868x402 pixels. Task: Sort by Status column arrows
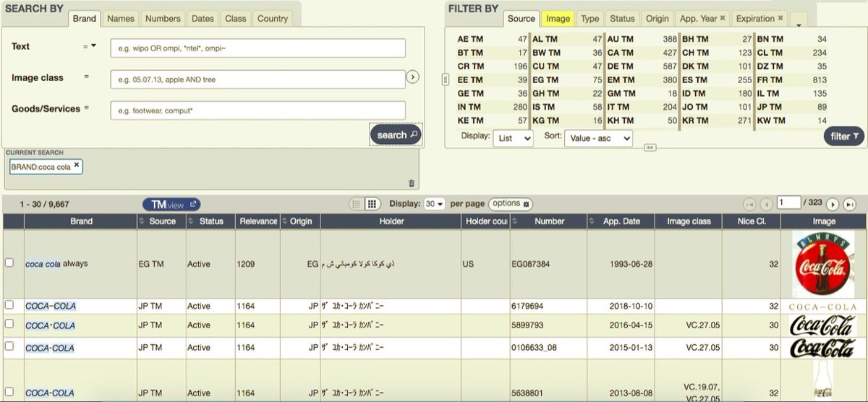pyautogui.click(x=192, y=221)
